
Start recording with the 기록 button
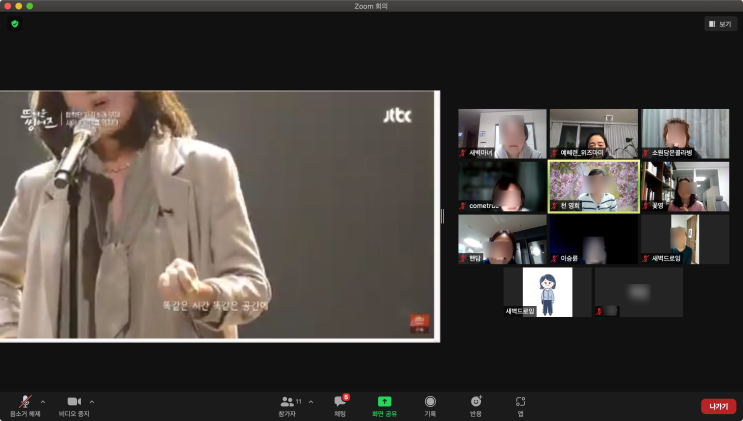[430, 406]
